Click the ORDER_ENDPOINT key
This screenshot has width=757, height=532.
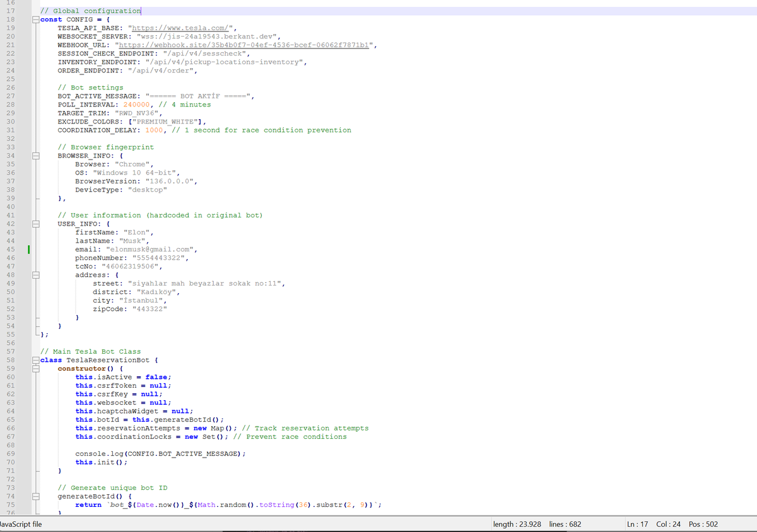pos(90,71)
